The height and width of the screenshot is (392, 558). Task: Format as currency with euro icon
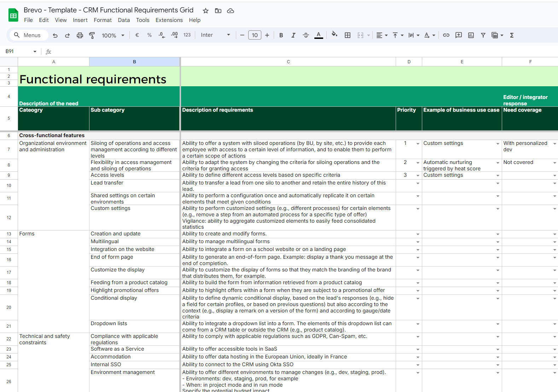[137, 35]
